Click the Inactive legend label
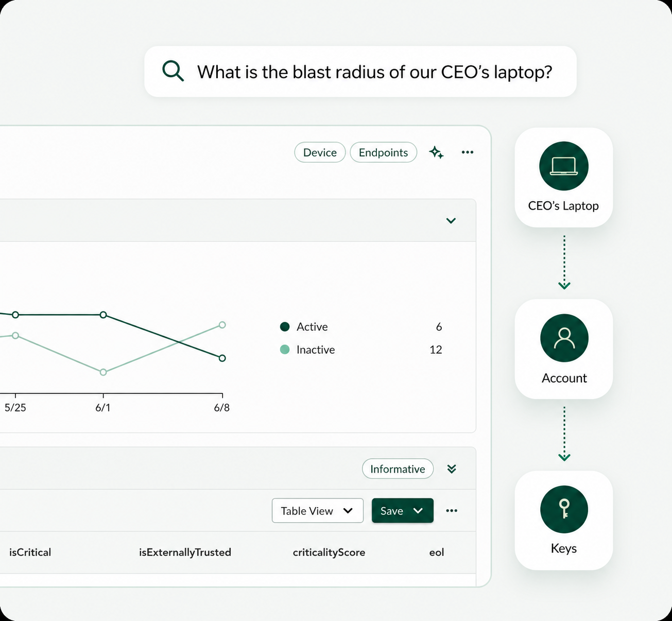 coord(316,350)
